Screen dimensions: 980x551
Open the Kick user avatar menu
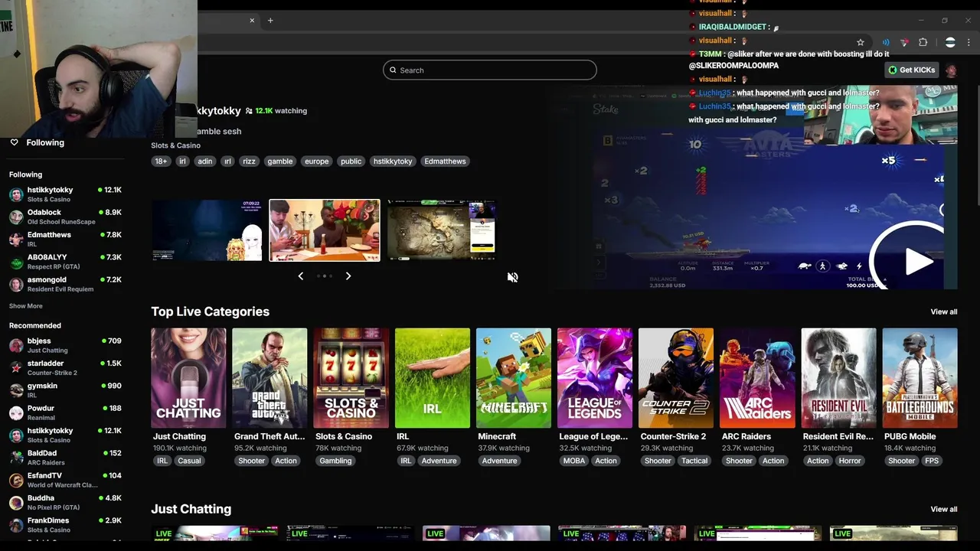(x=951, y=70)
